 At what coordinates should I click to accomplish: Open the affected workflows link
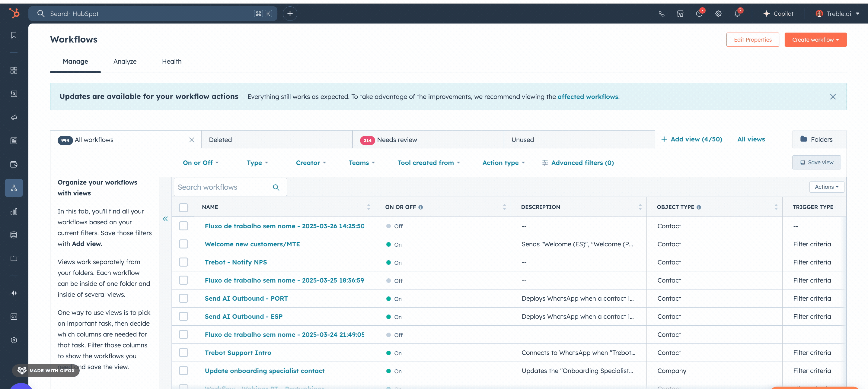click(x=588, y=97)
